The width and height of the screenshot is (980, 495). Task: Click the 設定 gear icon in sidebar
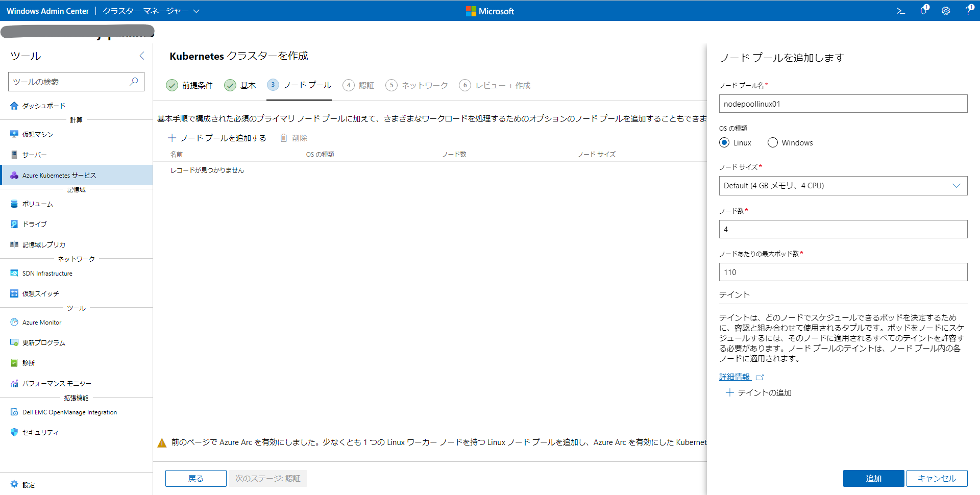point(14,484)
